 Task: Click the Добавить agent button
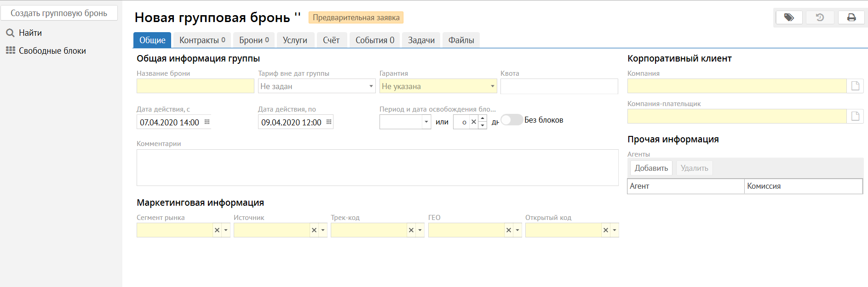(x=651, y=168)
